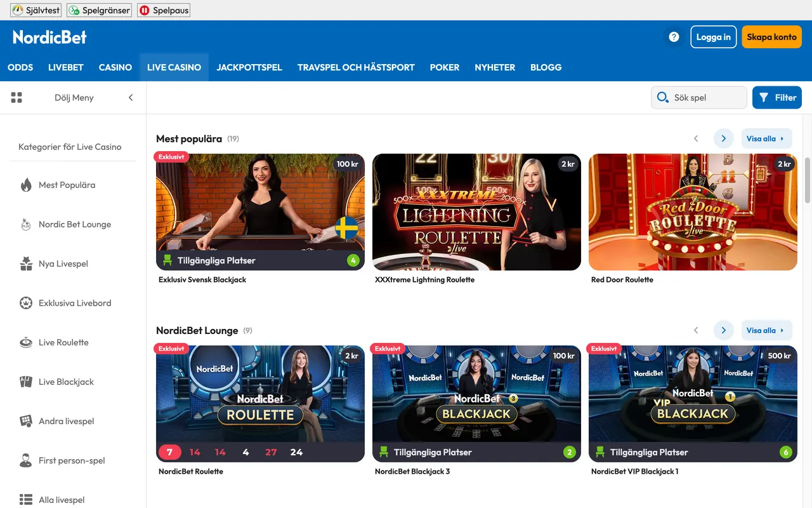This screenshot has width=812, height=508.
Task: Click the roulette wheel icon
Action: tap(26, 342)
